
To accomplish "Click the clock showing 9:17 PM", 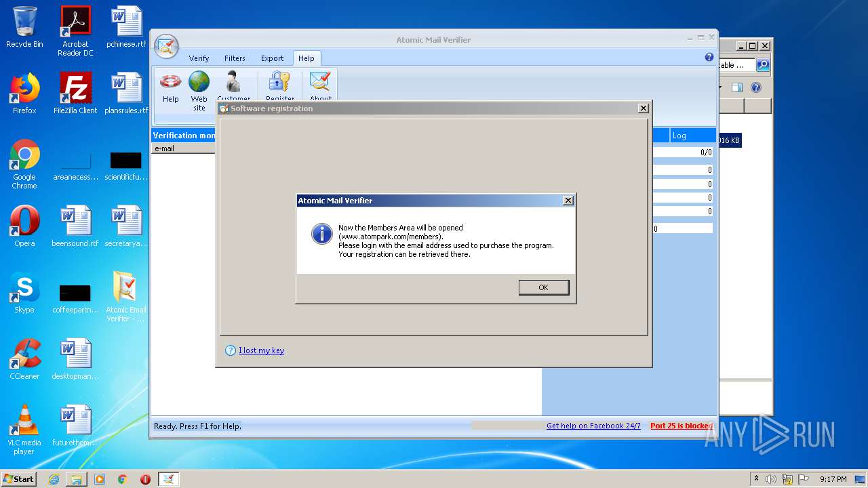I will [x=833, y=479].
